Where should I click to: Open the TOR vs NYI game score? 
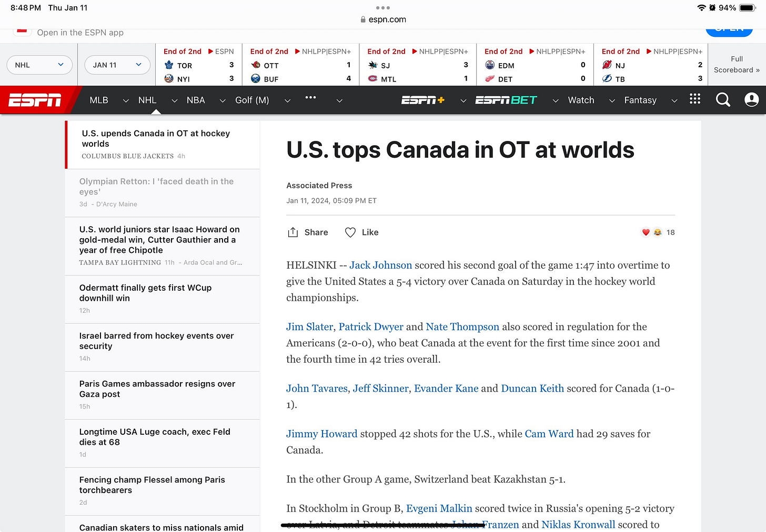199,65
